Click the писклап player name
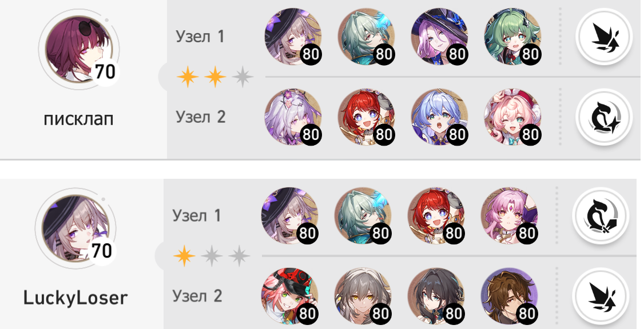 78,119
